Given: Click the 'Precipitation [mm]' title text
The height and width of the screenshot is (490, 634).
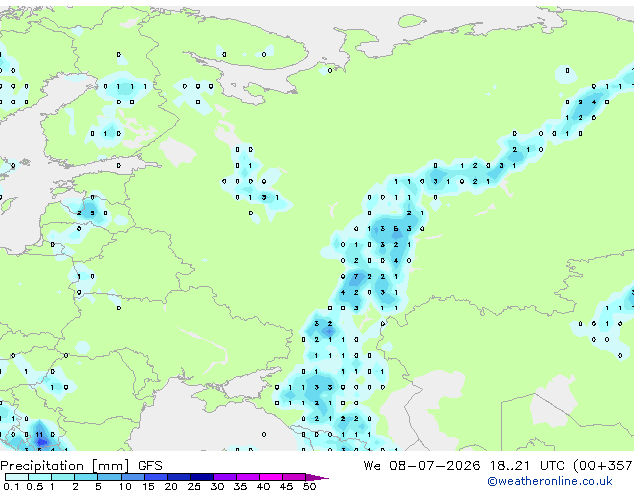Looking at the screenshot, I should pyautogui.click(x=65, y=466).
